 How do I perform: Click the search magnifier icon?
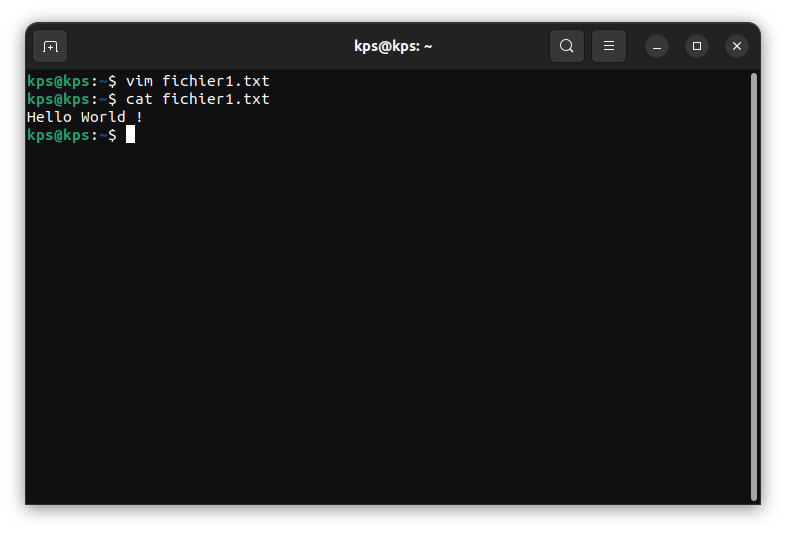(567, 46)
